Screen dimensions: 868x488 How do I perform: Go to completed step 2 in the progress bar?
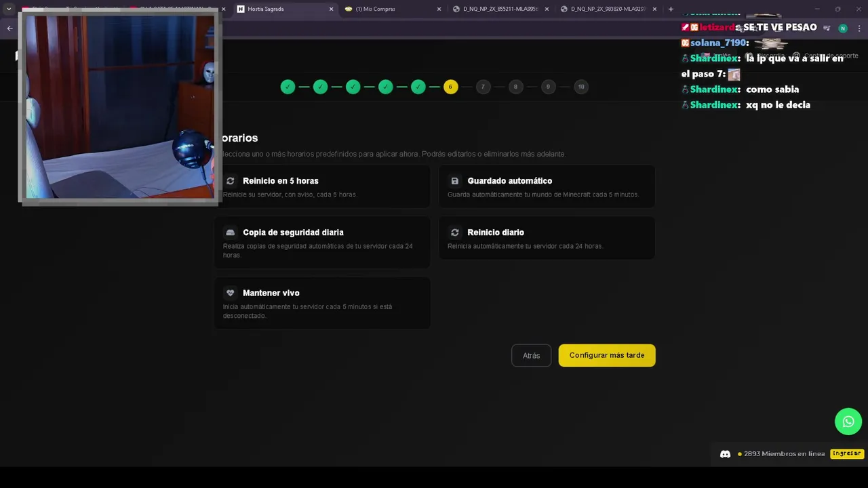coord(321,87)
